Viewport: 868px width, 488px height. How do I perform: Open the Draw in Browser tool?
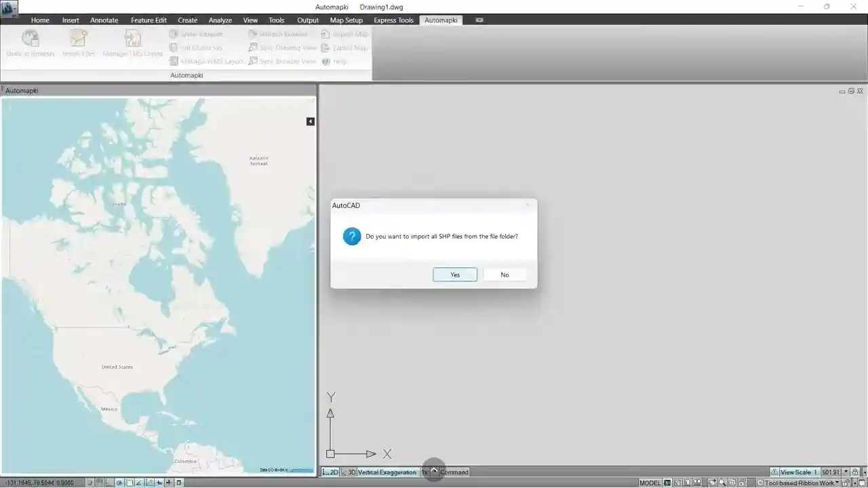tap(28, 44)
